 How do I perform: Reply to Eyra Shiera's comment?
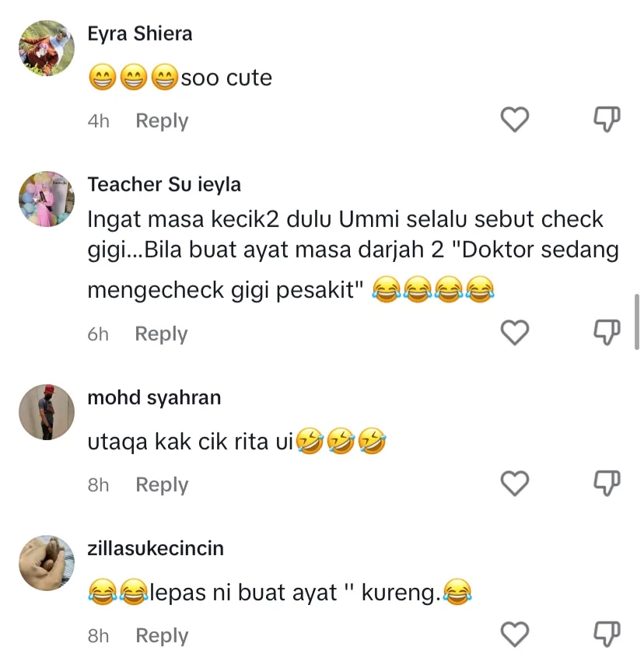162,121
